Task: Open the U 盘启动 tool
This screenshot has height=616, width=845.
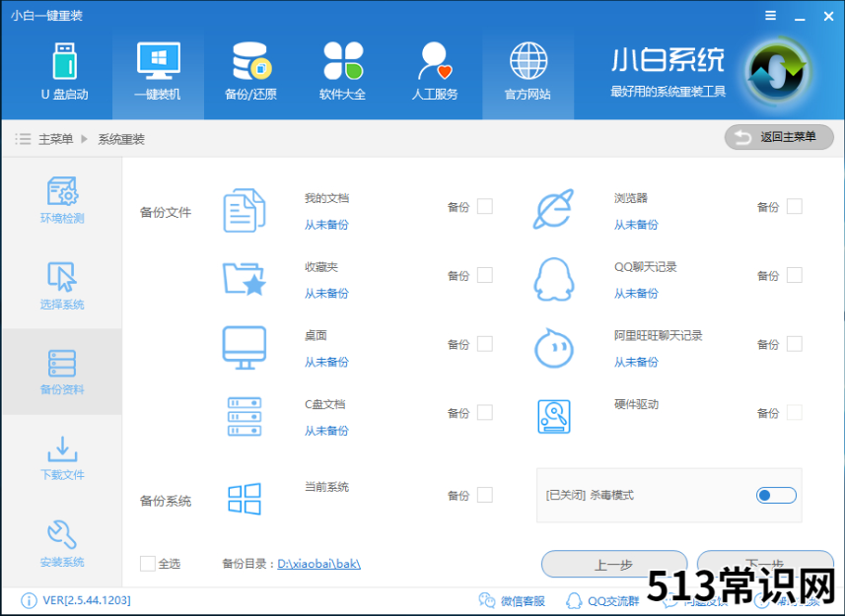Action: (x=65, y=72)
